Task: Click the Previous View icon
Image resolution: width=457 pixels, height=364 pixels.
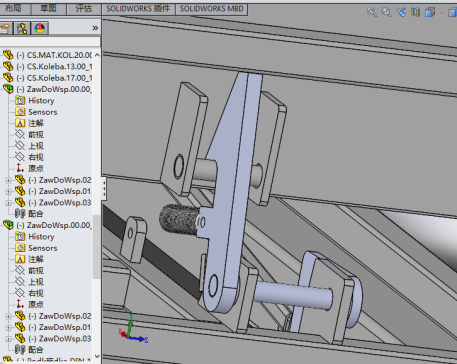Action: (x=401, y=12)
